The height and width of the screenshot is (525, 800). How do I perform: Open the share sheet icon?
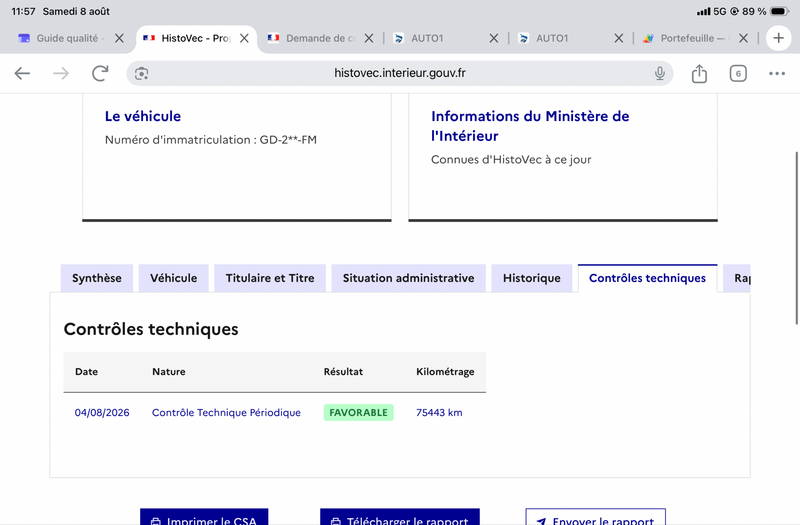[699, 73]
